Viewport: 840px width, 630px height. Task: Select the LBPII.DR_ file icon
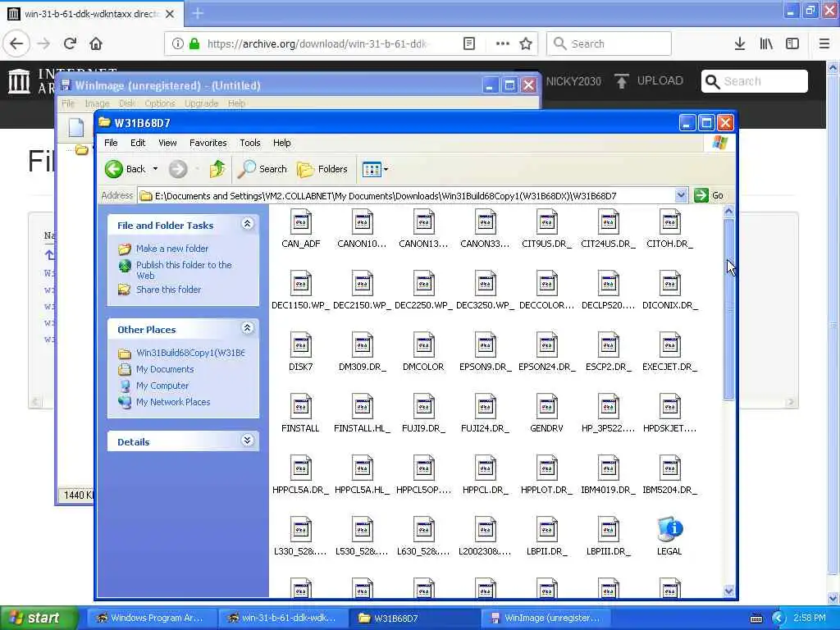pyautogui.click(x=546, y=531)
